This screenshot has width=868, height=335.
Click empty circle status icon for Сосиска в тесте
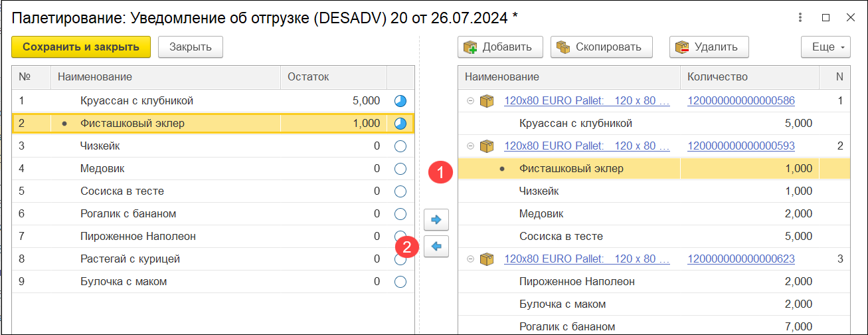point(400,191)
